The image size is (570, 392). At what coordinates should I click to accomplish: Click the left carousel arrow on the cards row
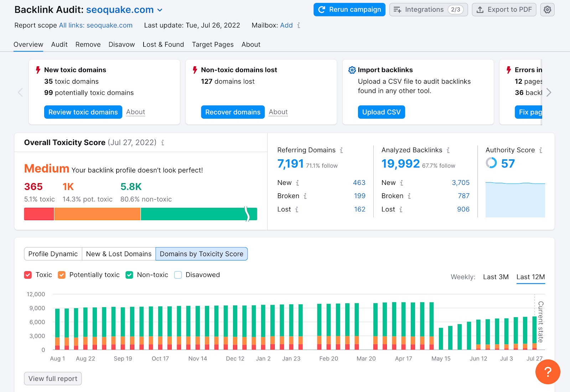pos(20,92)
